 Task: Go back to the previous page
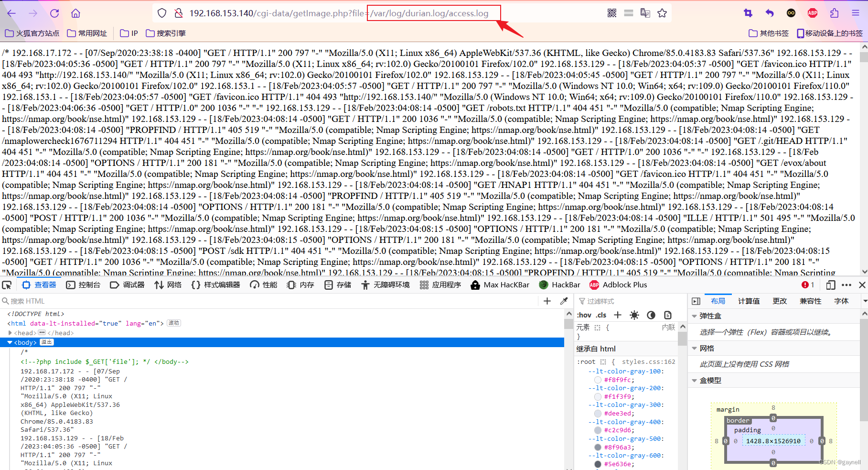[x=11, y=13]
